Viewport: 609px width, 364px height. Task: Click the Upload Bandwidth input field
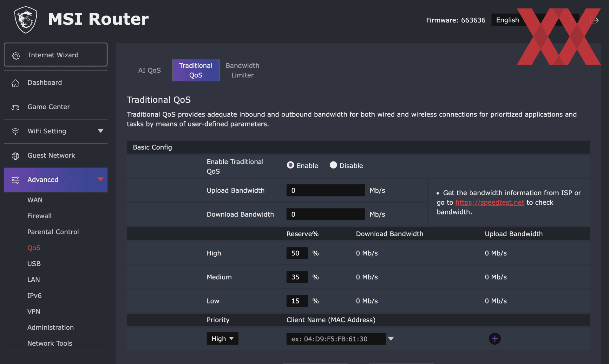click(x=325, y=190)
